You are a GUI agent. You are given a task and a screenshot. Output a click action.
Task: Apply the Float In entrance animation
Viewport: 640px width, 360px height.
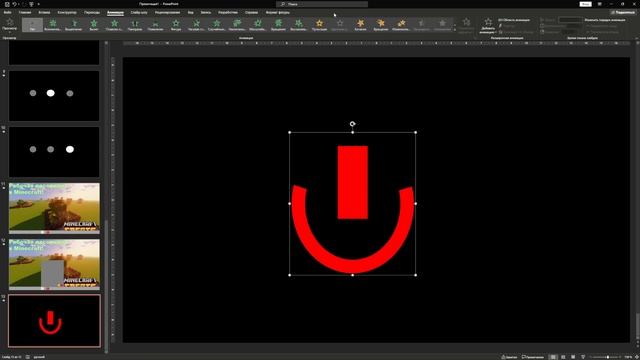click(114, 25)
